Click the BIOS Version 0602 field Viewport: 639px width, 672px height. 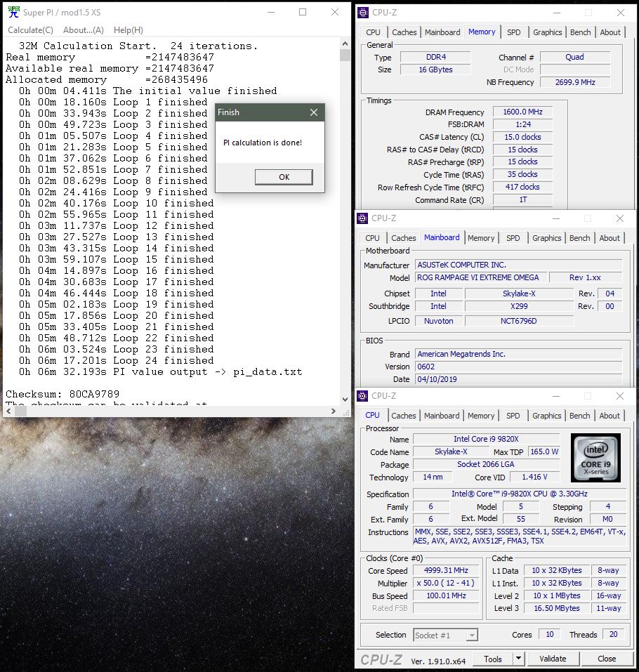(x=518, y=367)
